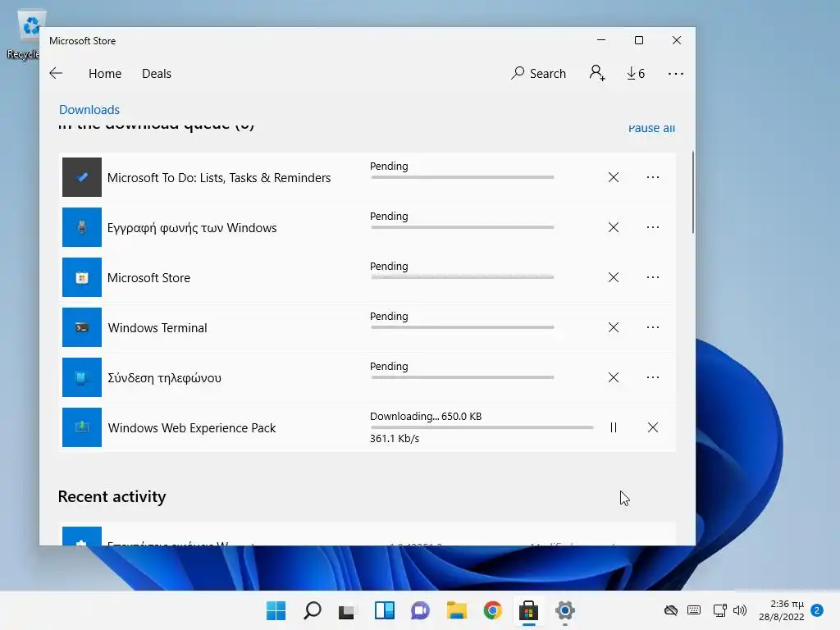Click the network tray icon
Screen dimensions: 840x630
point(719,610)
